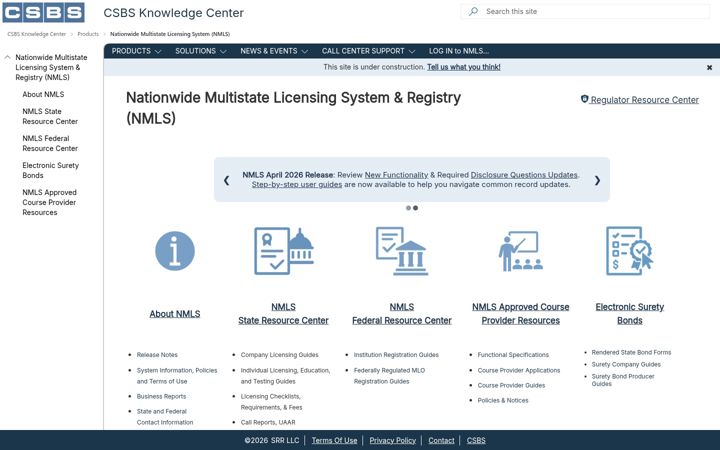
Task: Open Functional Specifications
Action: click(513, 355)
